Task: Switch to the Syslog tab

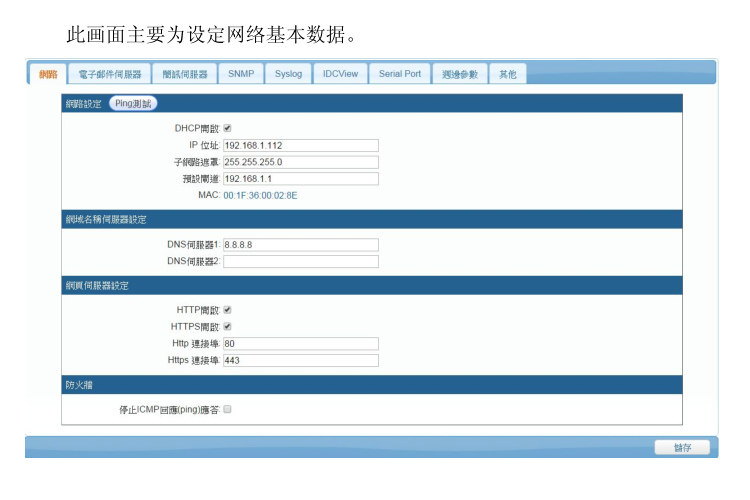Action: pyautogui.click(x=288, y=74)
